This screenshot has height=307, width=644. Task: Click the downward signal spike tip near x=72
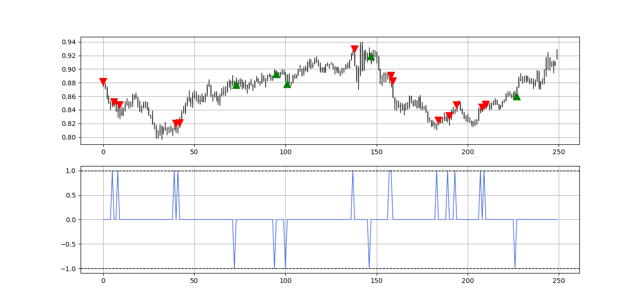234,267
